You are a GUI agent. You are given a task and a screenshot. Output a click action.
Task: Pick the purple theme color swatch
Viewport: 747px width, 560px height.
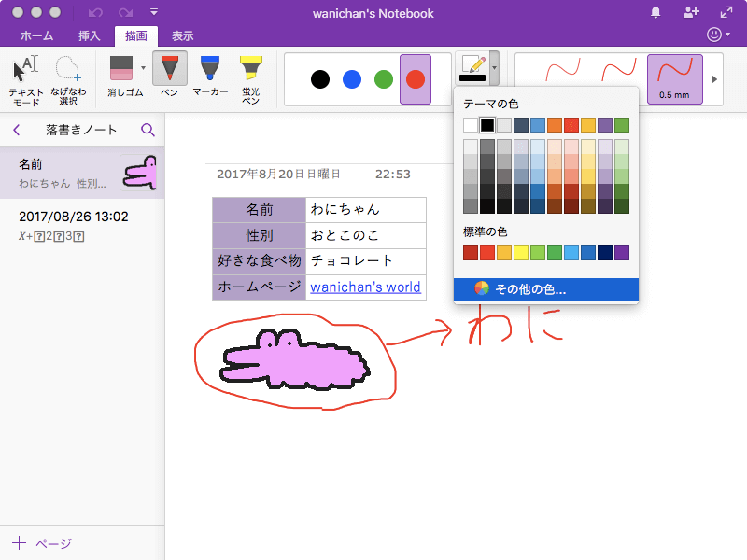coord(605,125)
